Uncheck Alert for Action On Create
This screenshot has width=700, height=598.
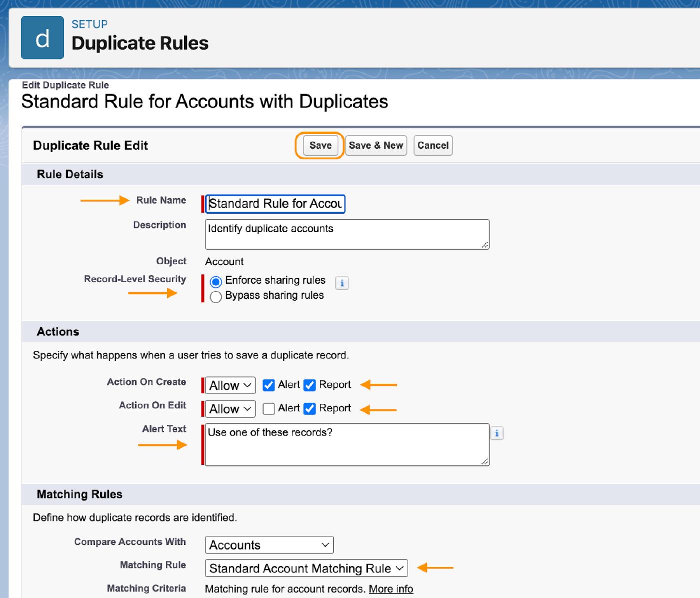[268, 385]
